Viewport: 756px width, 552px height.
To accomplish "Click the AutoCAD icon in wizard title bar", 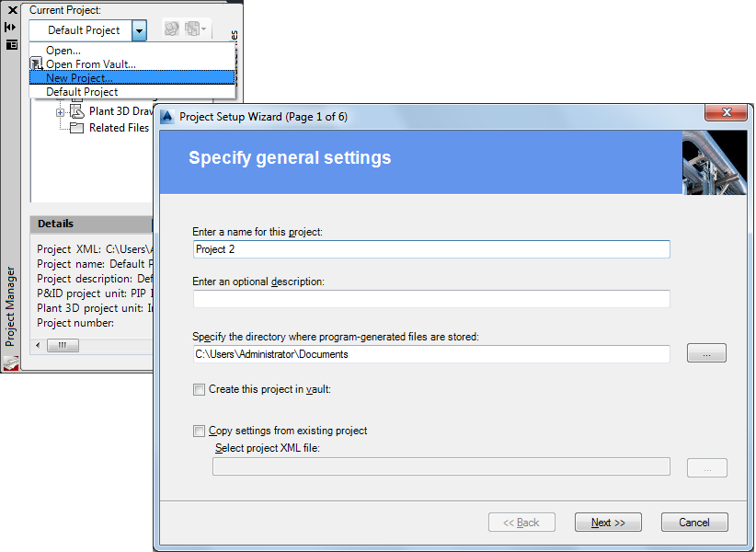I will (166, 117).
